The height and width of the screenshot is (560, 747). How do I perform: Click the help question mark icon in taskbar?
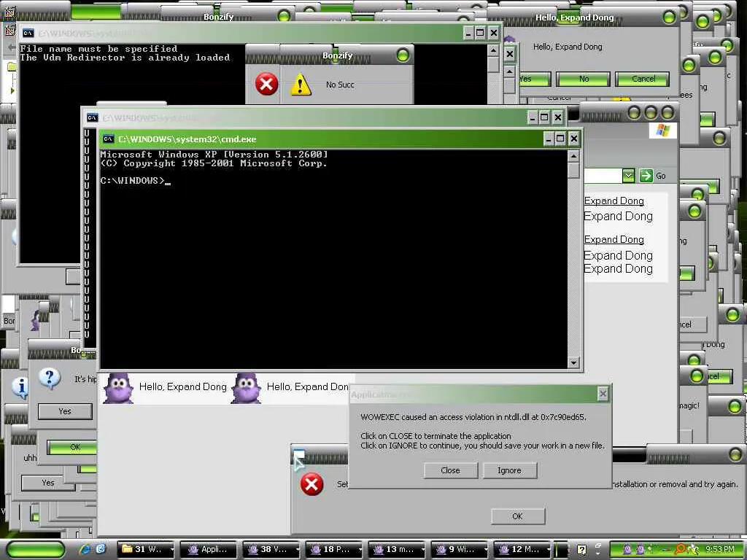581,550
